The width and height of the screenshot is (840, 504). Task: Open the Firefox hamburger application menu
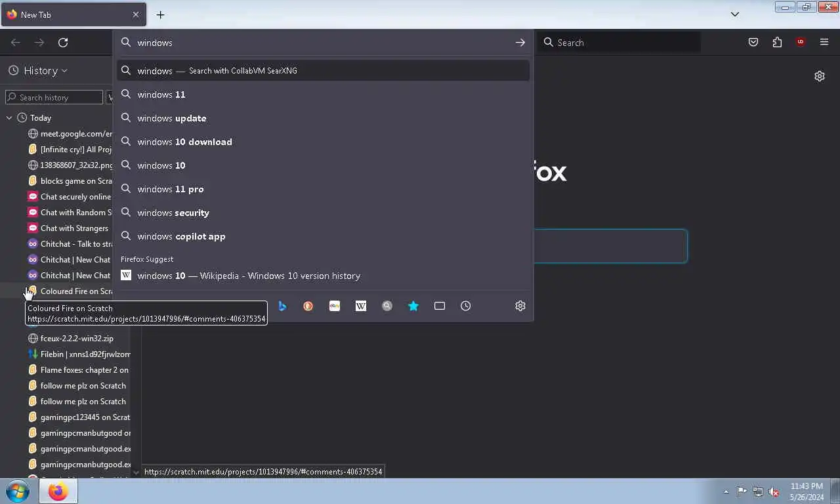(824, 43)
